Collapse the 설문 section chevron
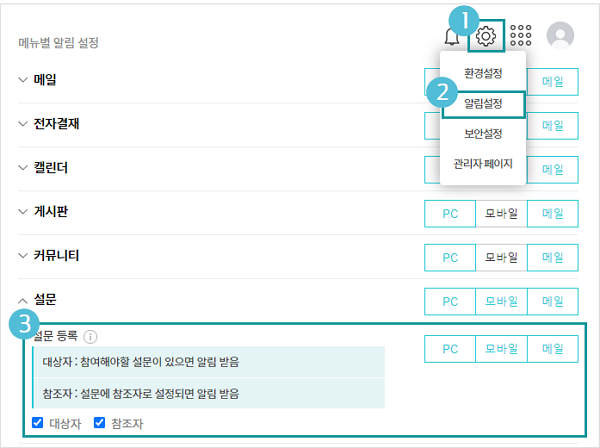600x448 pixels. coord(23,300)
